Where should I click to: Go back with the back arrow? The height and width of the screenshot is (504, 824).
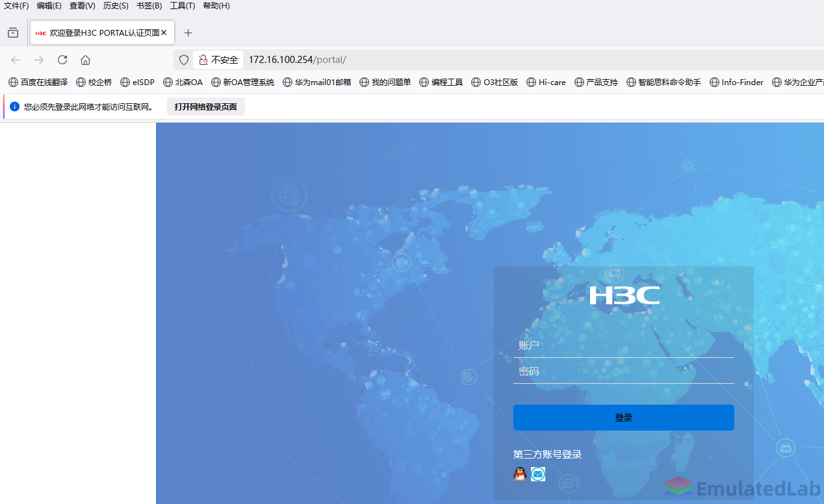pyautogui.click(x=16, y=60)
